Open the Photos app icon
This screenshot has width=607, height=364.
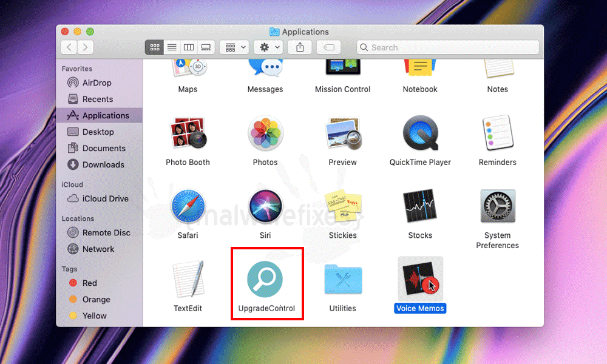[266, 133]
